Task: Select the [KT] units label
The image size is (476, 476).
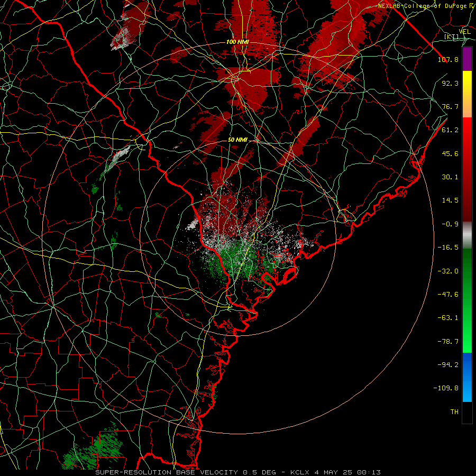Action: point(452,36)
